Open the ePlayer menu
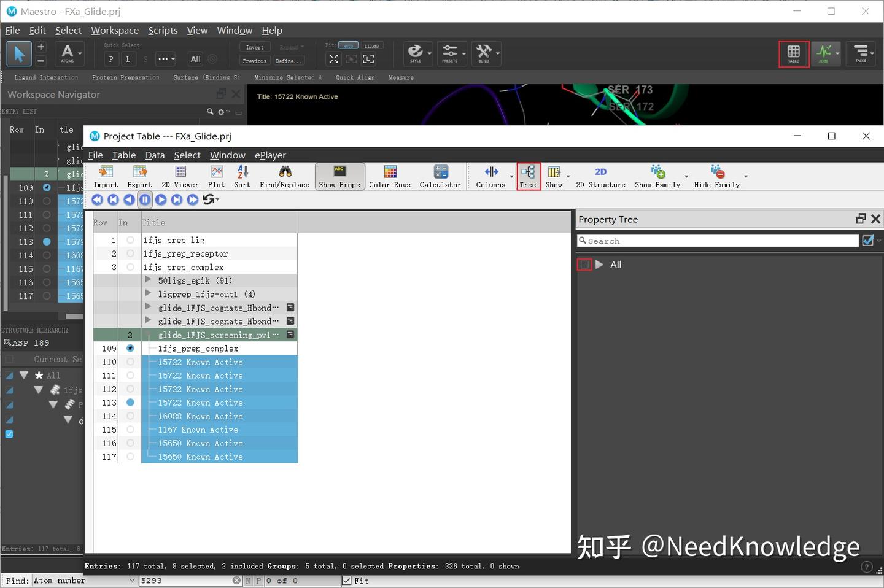Screen dimensions: 884x588 270,155
